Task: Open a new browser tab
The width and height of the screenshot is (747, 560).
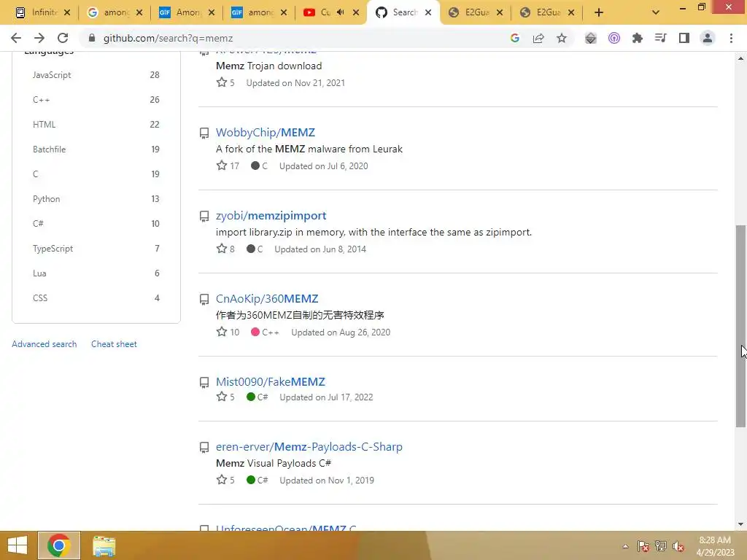Action: (599, 12)
